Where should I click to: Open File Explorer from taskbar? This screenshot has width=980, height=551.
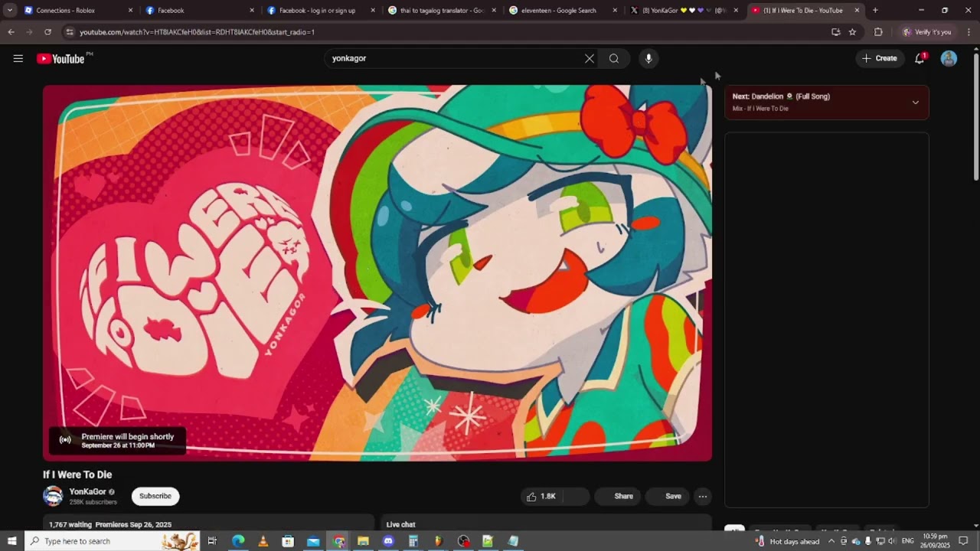click(363, 541)
